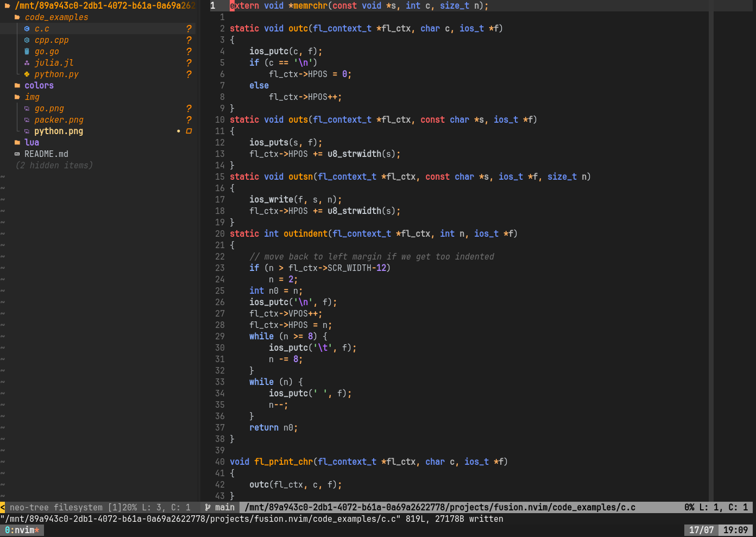Open python.png in the file tree

(59, 131)
